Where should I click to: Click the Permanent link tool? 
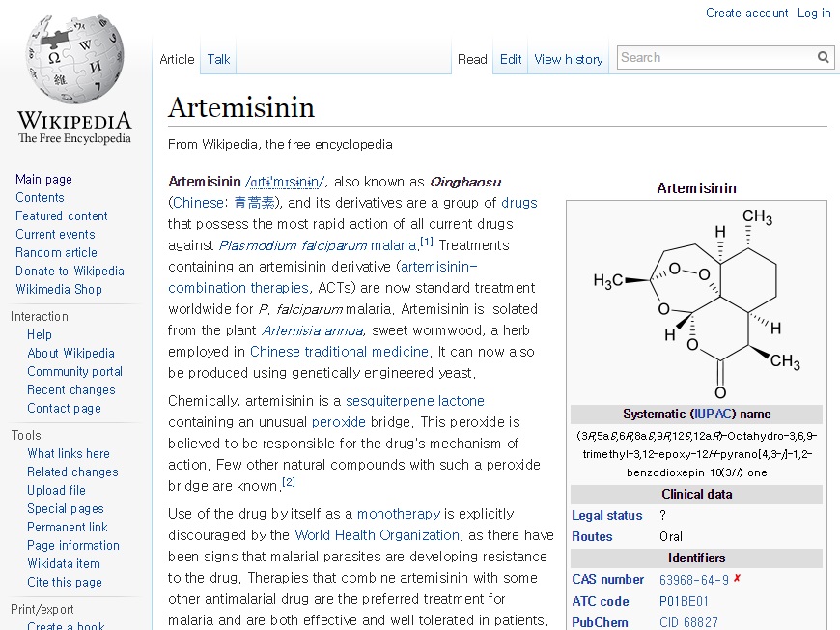click(68, 527)
